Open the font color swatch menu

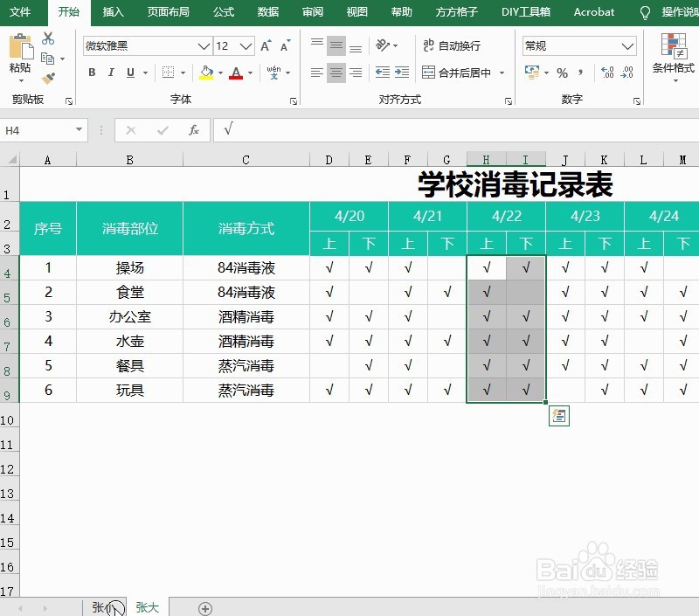[x=248, y=73]
